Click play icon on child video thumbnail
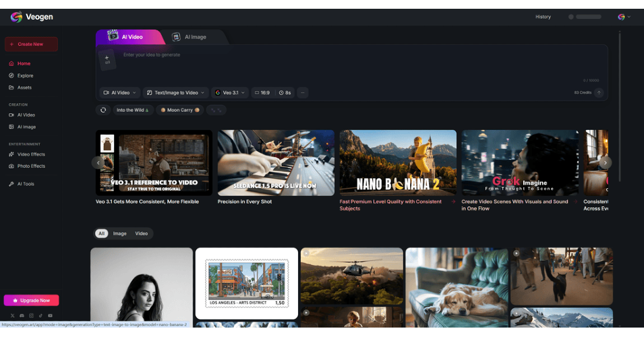This screenshot has height=337, width=644. pyautogui.click(x=306, y=313)
